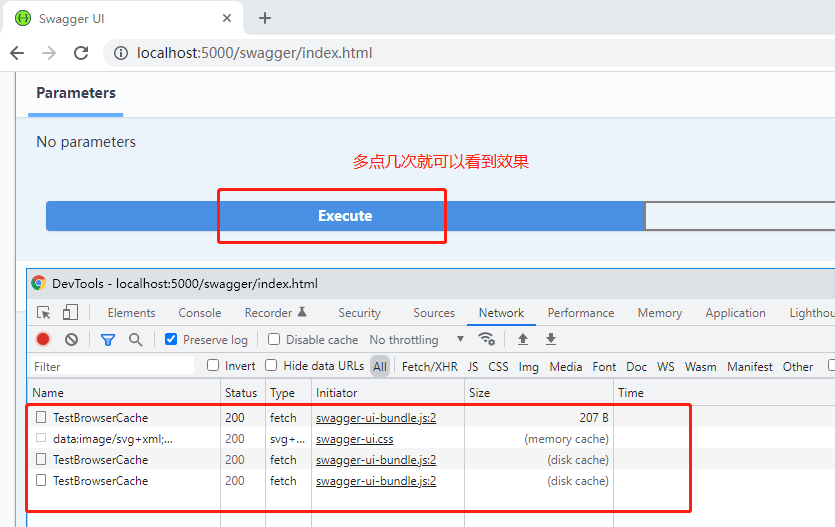Filter requests by Doc
Viewport: 835px width, 527px height.
(x=636, y=367)
